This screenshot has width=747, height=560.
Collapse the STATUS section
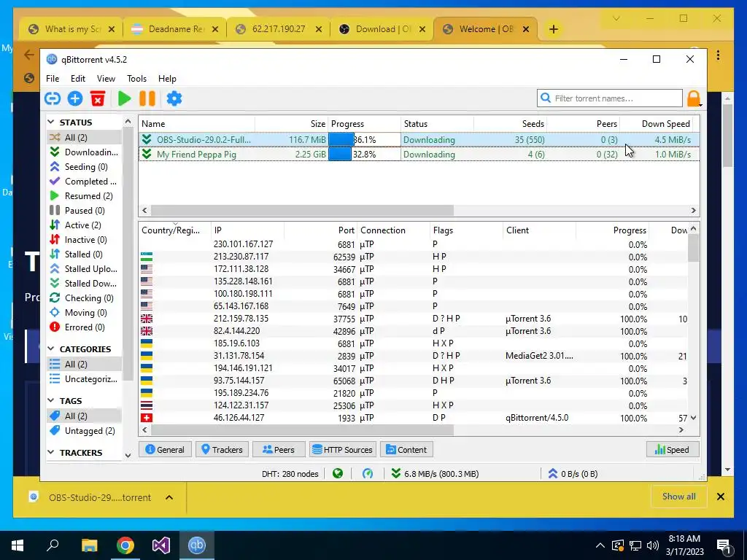tap(51, 122)
